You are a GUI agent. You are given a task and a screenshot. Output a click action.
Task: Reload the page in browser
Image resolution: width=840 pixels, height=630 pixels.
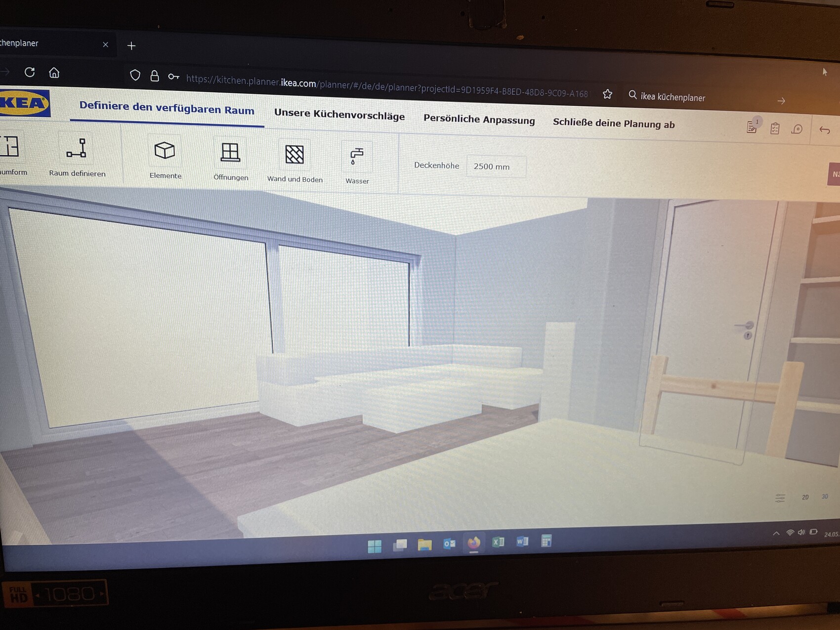click(x=30, y=72)
